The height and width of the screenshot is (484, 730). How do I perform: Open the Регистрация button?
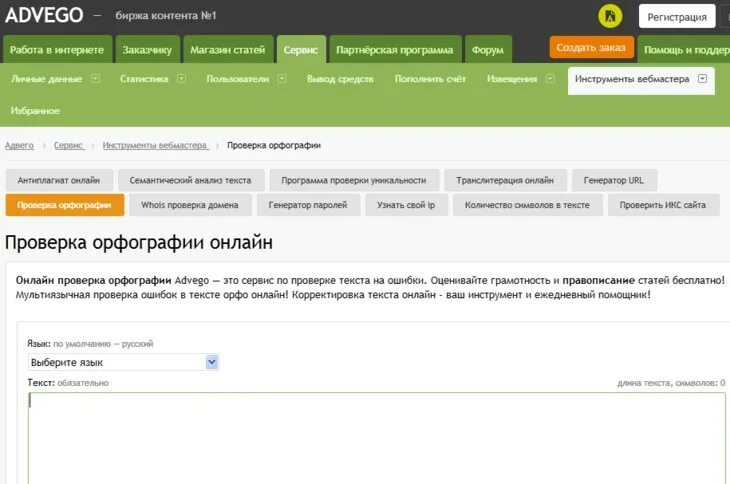click(x=677, y=17)
